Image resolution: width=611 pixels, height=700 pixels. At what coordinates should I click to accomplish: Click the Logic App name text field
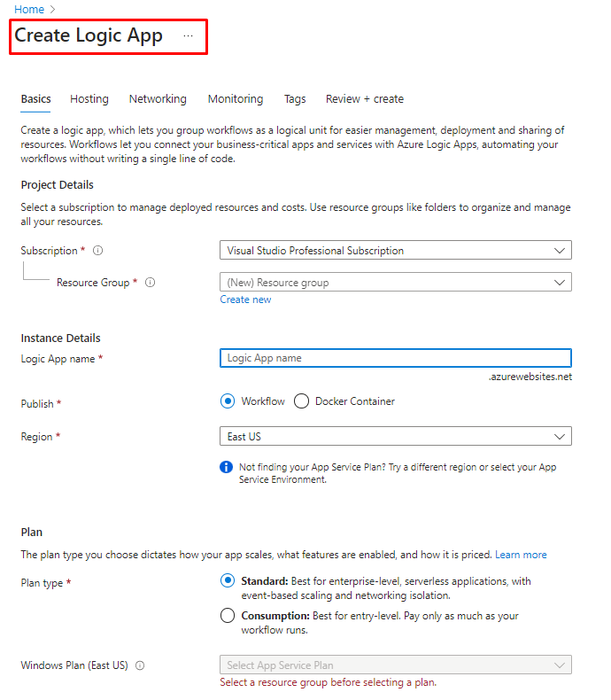tap(395, 358)
